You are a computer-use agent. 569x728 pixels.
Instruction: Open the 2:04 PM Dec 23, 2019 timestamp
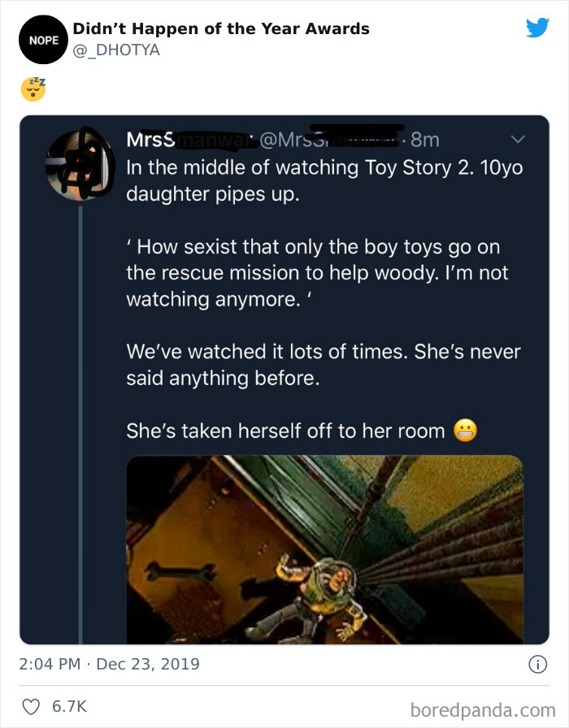(109, 664)
